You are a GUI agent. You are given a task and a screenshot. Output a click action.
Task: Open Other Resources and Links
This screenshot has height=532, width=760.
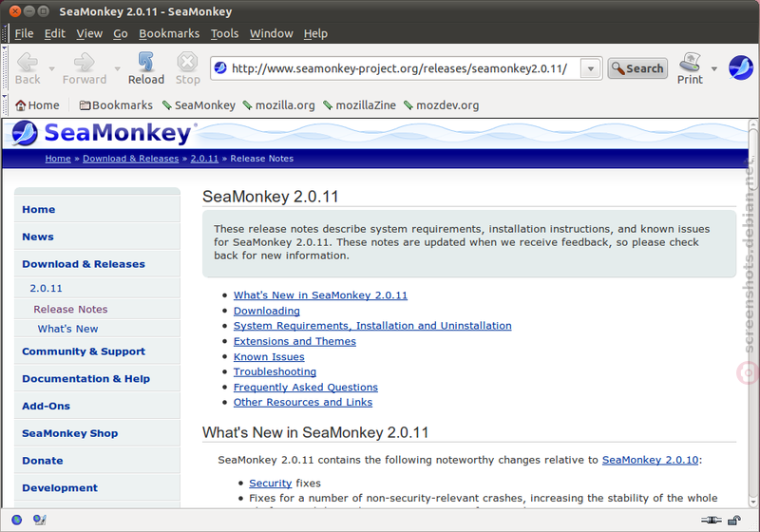(x=303, y=402)
